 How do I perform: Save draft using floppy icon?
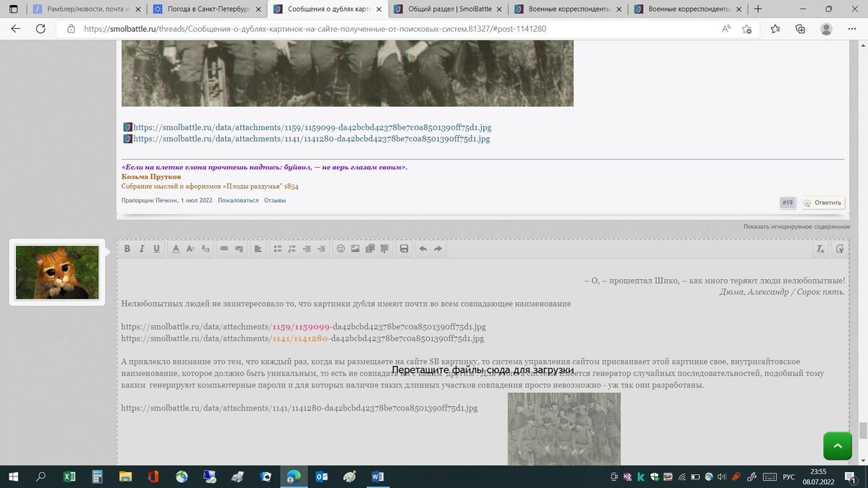[404, 249]
